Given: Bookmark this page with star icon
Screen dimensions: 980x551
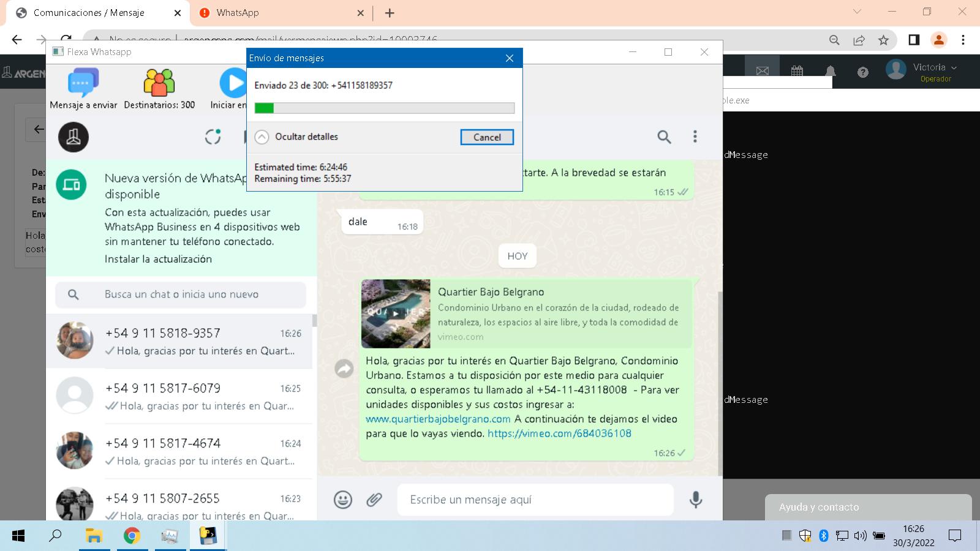Looking at the screenshot, I should coord(883,40).
